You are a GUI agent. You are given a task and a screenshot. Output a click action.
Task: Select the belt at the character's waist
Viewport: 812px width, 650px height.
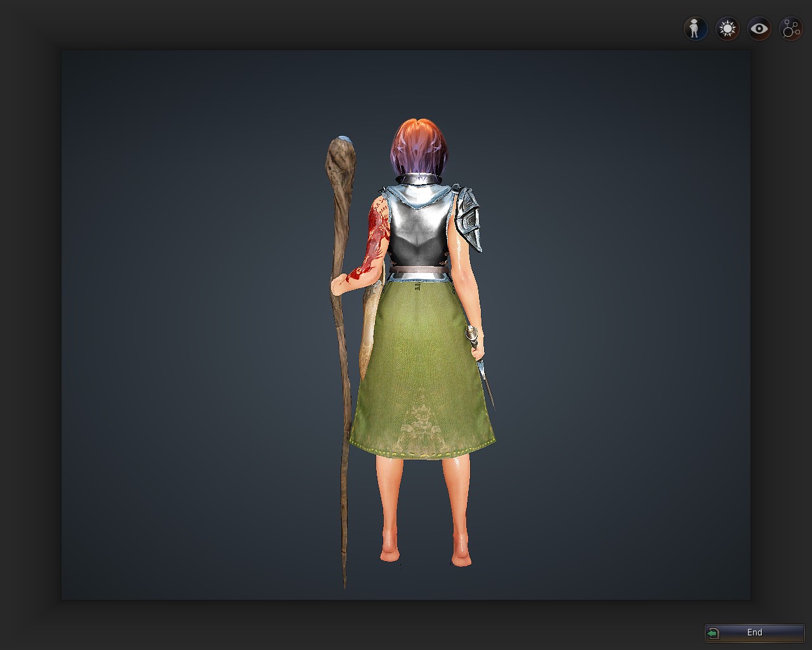(419, 274)
